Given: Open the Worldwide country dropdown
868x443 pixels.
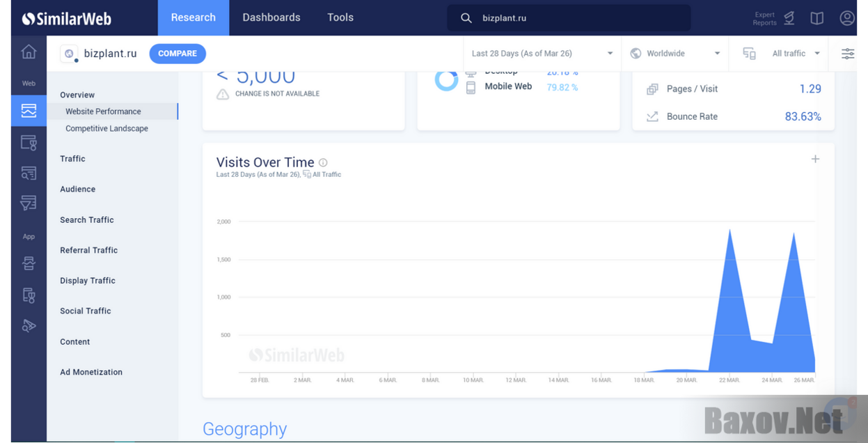Looking at the screenshot, I should coord(674,54).
